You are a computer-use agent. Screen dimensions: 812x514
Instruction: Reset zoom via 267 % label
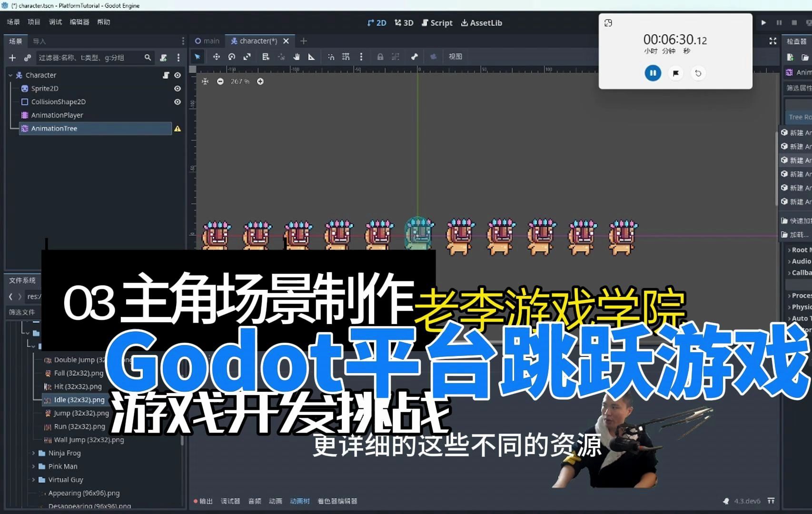pos(240,81)
